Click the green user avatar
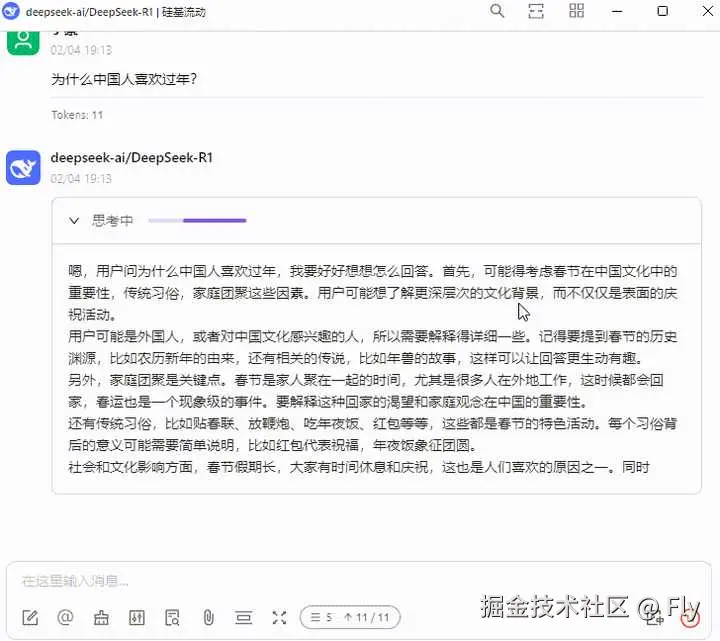The image size is (720, 641). [x=23, y=42]
